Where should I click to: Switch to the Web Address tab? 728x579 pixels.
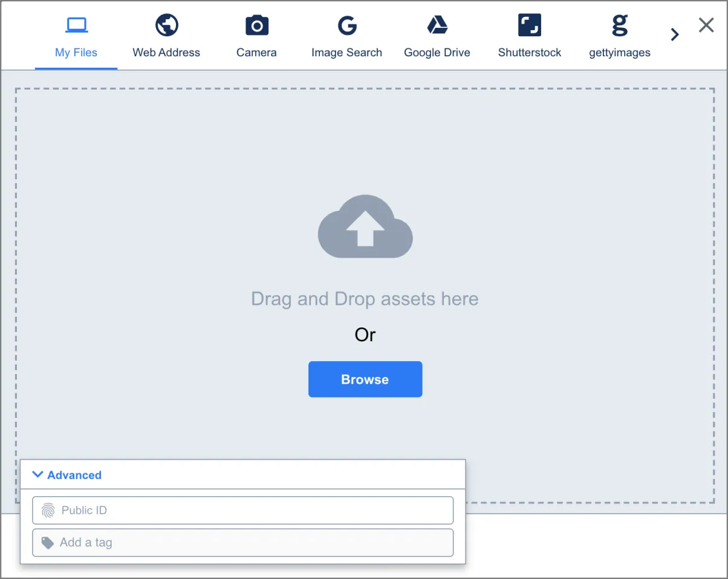(x=166, y=53)
